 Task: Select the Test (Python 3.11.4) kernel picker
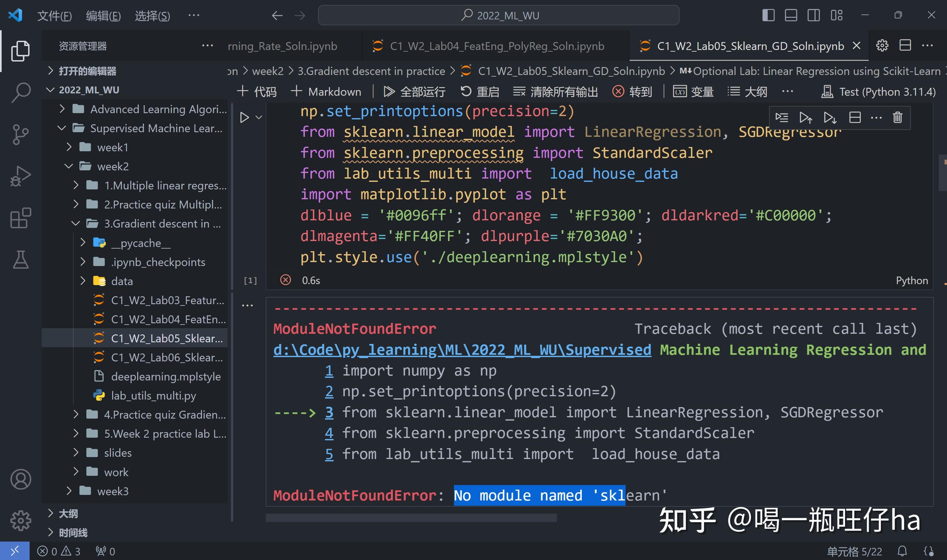[878, 92]
